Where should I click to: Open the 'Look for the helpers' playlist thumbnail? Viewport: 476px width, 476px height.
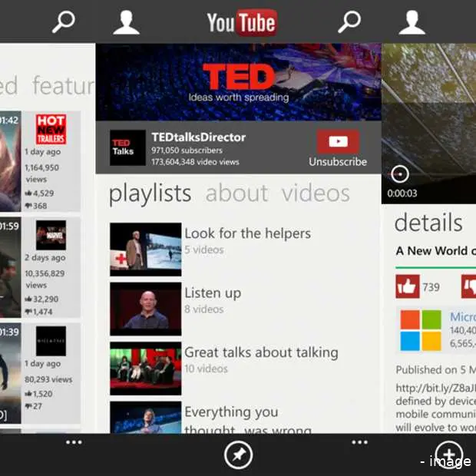pos(146,250)
